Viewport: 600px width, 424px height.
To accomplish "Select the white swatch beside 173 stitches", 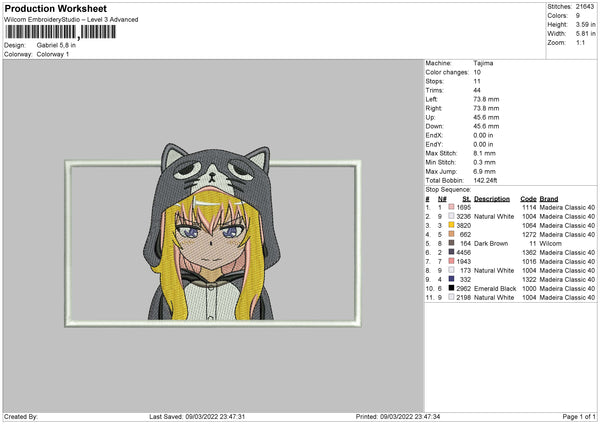I will click(x=451, y=270).
